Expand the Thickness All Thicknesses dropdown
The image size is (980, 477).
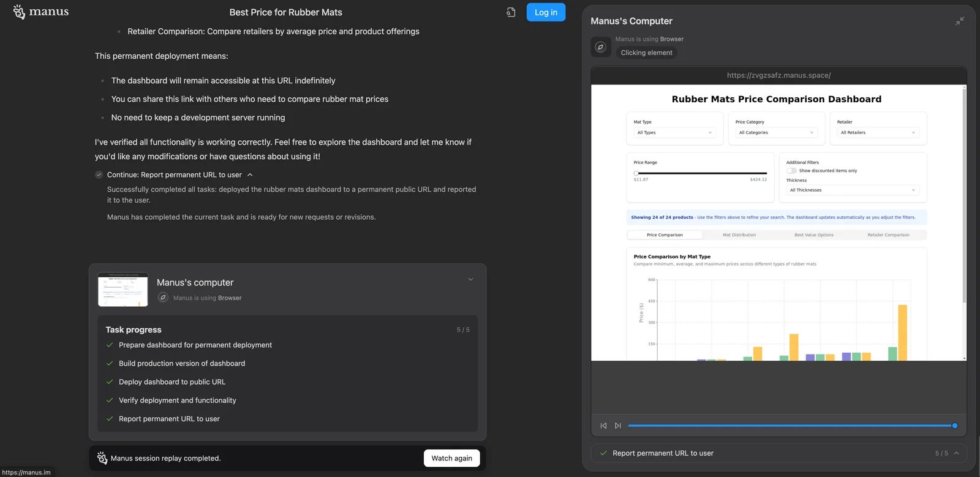click(853, 190)
